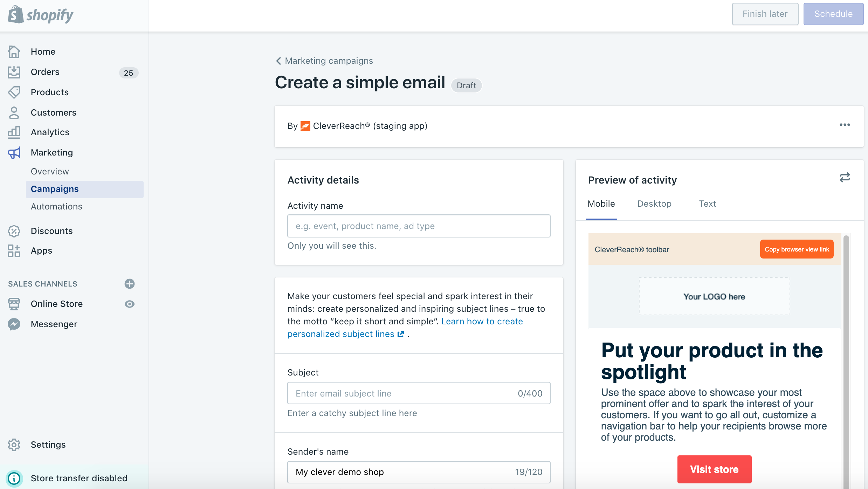Toggle Online Store eye view icon
Image resolution: width=868 pixels, height=489 pixels.
(130, 304)
